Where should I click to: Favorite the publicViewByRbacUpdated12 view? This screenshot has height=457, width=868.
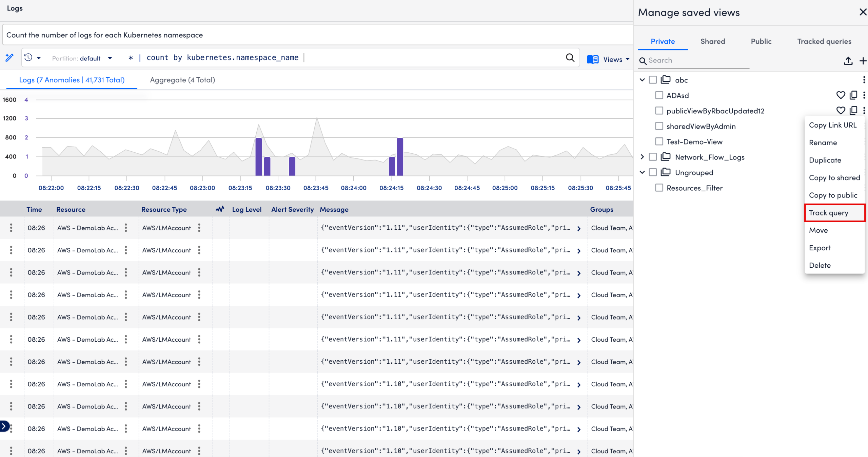(841, 110)
